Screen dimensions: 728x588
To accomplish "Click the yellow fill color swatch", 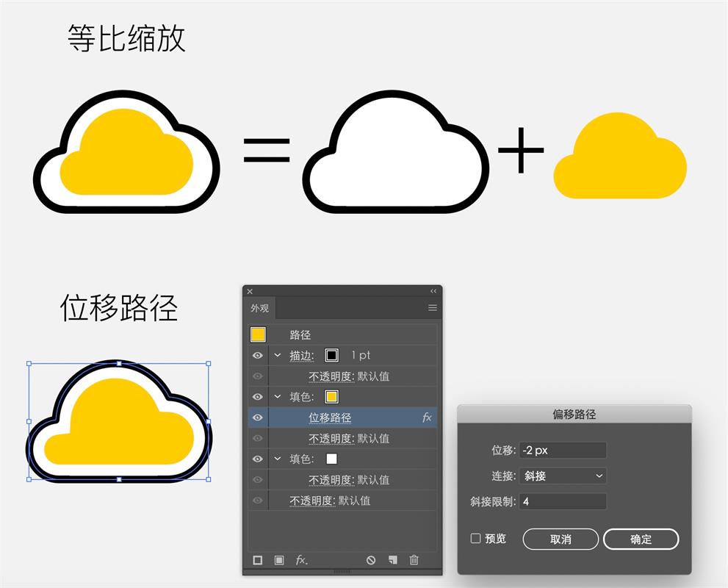I will click(331, 396).
